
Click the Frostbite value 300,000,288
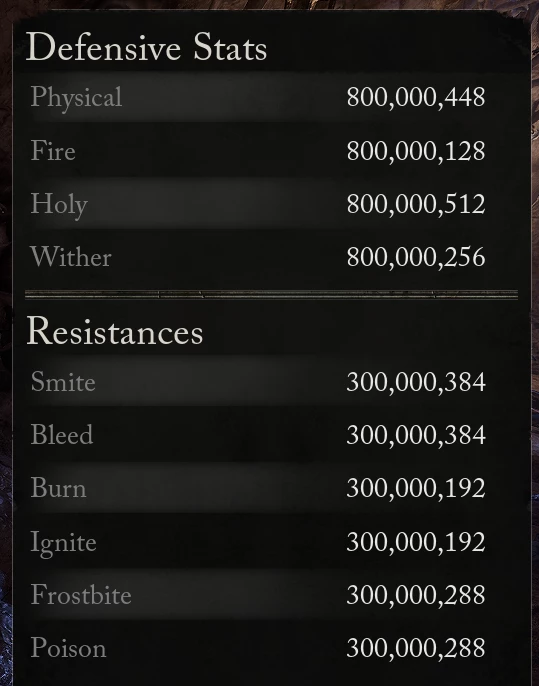pos(416,595)
